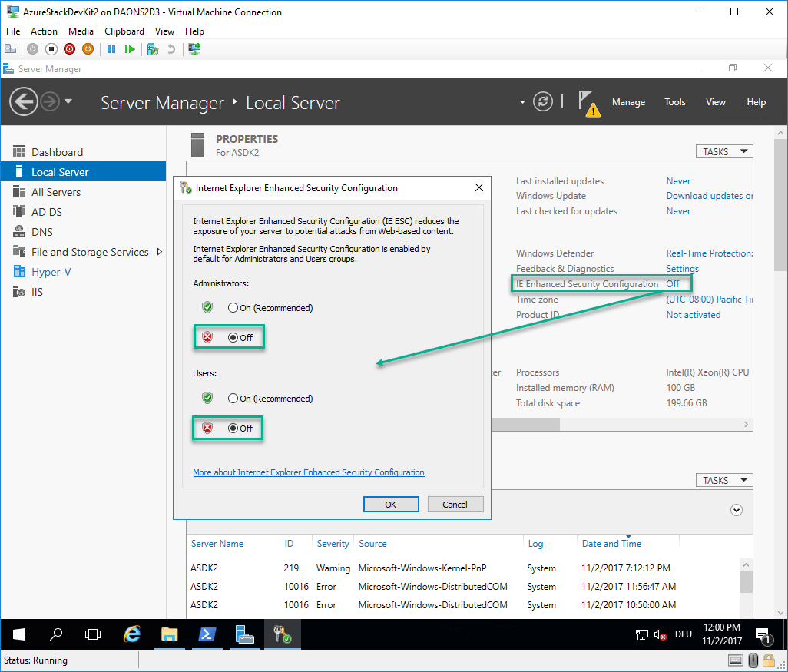The width and height of the screenshot is (788, 672).
Task: Click Download updates link
Action: [x=710, y=196]
